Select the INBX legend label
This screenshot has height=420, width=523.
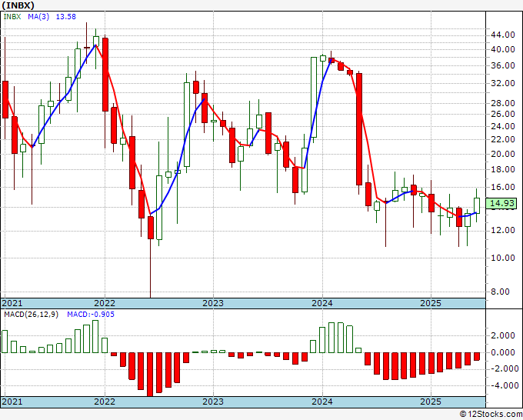(x=12, y=17)
